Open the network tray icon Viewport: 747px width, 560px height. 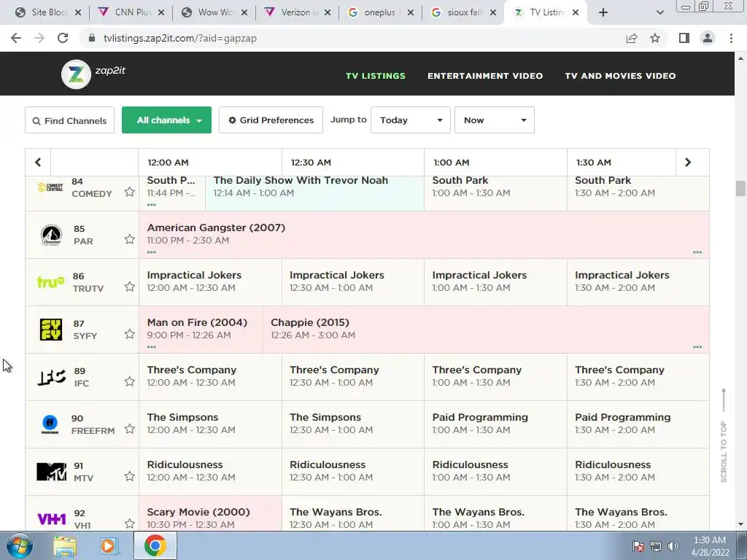pos(656,546)
